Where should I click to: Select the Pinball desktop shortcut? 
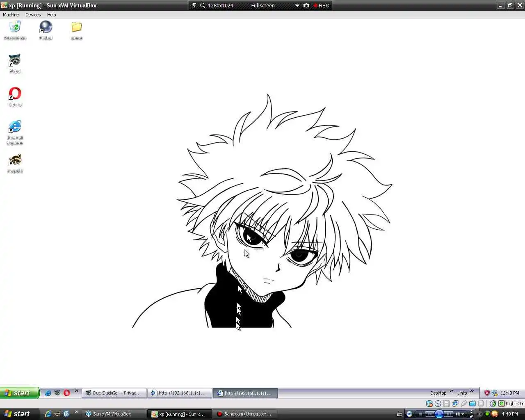click(x=46, y=31)
